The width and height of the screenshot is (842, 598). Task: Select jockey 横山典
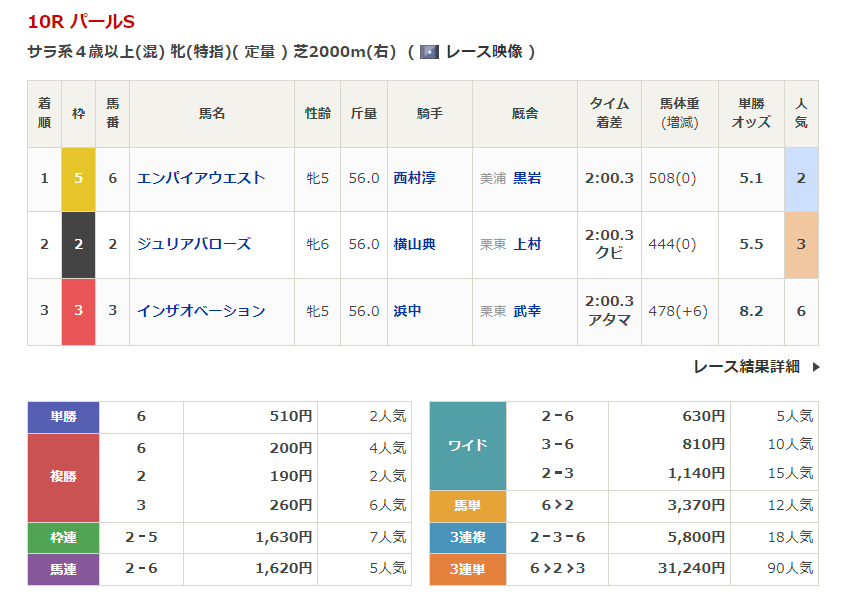point(414,244)
